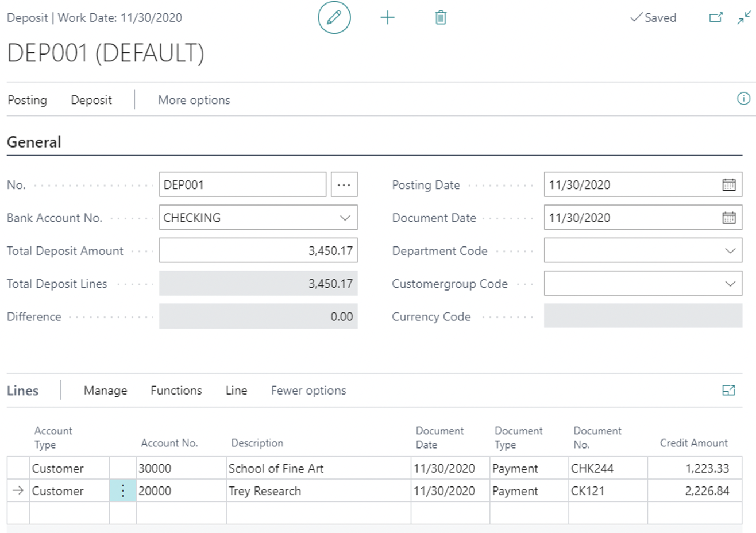Viewport: 756px width, 533px height.
Task: Open the Posting menu
Action: click(x=27, y=99)
